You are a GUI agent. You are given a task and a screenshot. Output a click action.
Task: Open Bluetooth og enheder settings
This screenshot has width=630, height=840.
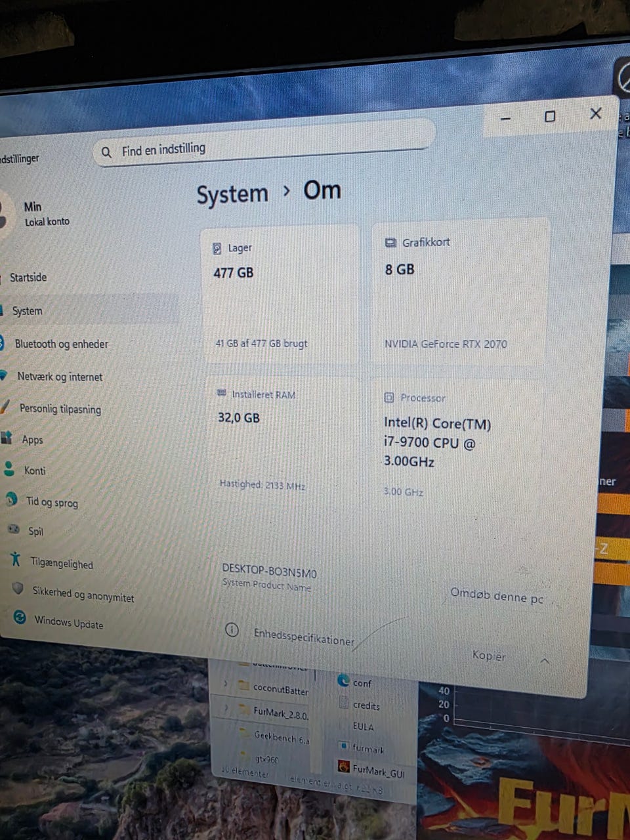pos(62,344)
